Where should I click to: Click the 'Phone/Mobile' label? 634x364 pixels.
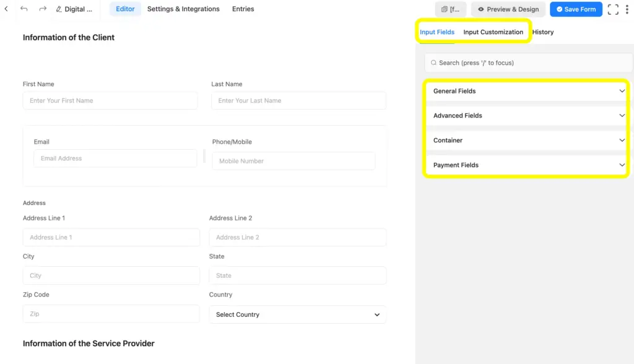pos(232,142)
